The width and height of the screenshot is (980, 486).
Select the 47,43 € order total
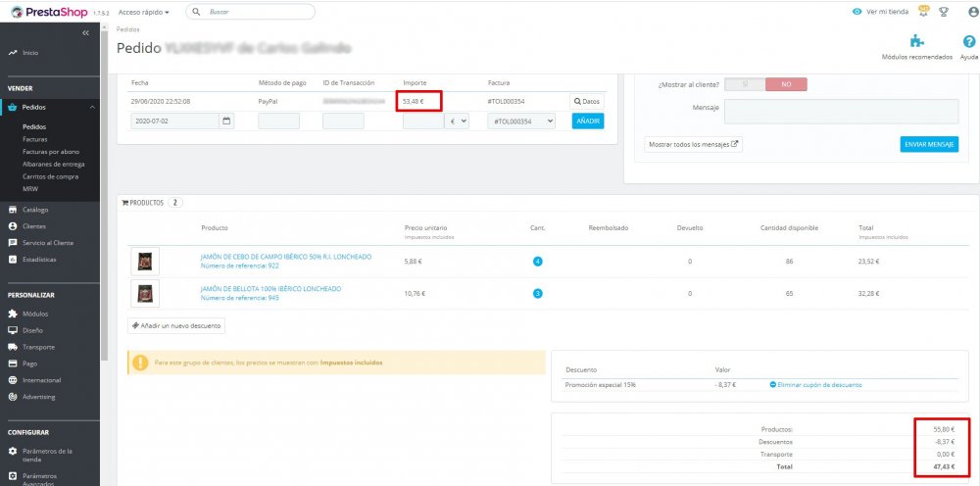[x=944, y=466]
